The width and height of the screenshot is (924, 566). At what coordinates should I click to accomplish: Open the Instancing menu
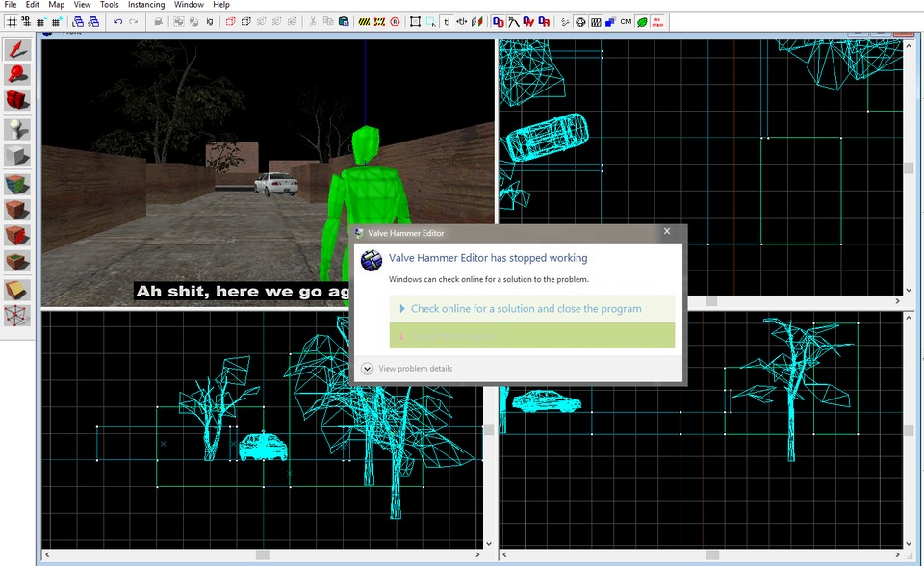146,5
